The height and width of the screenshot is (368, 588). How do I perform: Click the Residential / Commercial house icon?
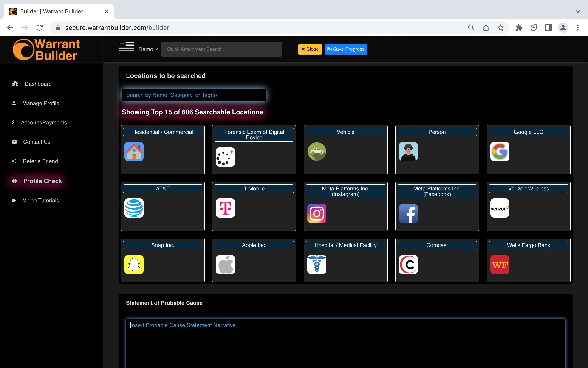[x=134, y=151]
